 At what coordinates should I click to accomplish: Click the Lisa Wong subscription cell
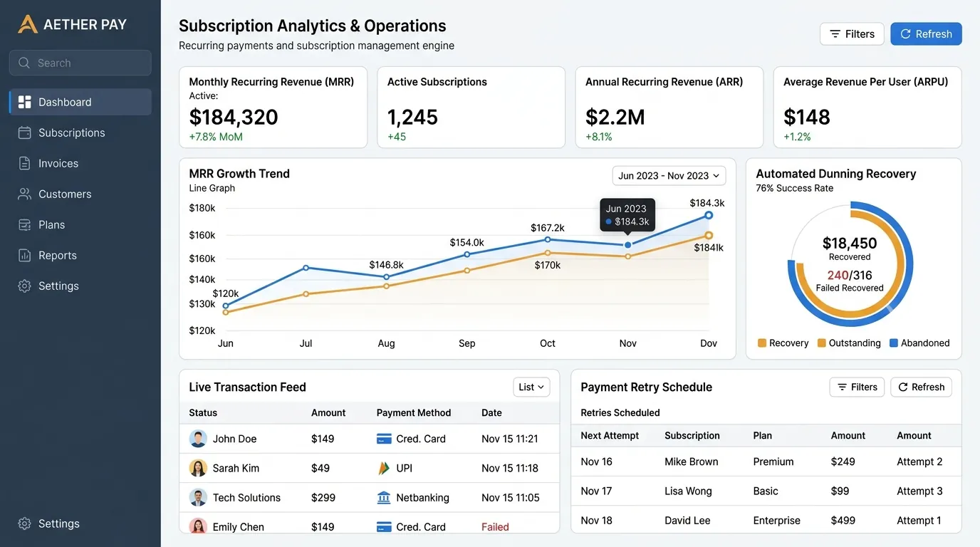pyautogui.click(x=688, y=491)
